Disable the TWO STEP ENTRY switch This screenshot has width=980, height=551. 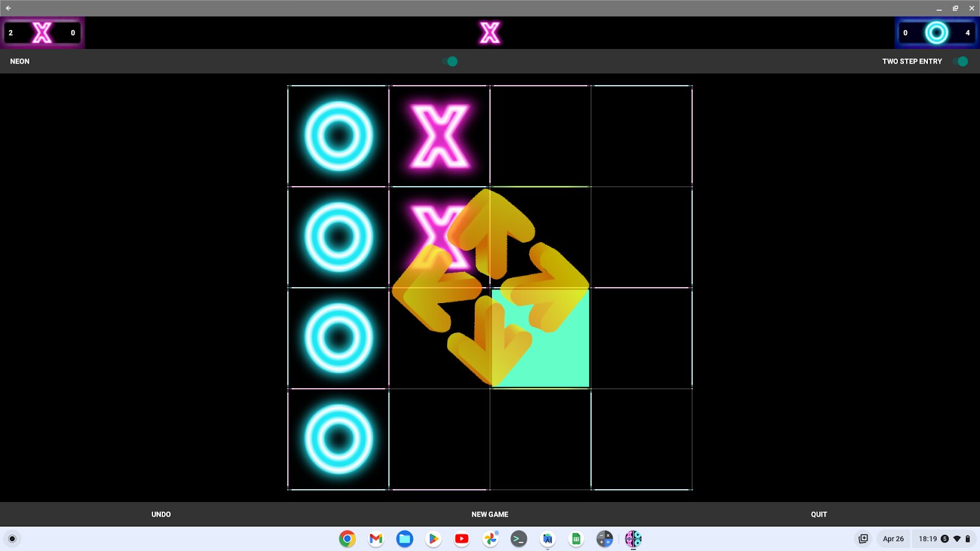tap(960, 61)
